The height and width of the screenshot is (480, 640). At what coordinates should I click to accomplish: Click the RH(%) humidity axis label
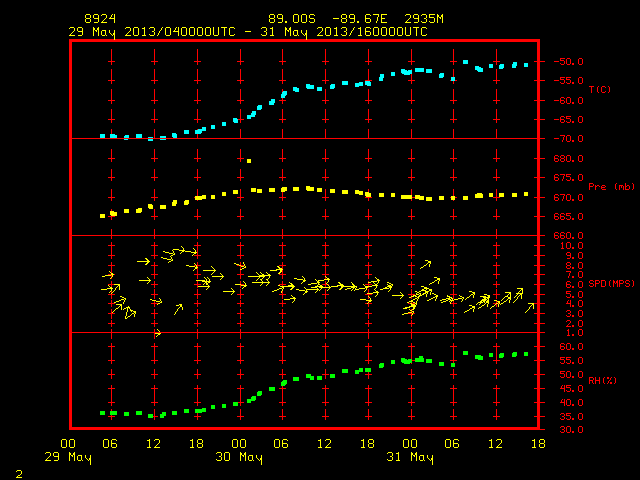(x=602, y=380)
